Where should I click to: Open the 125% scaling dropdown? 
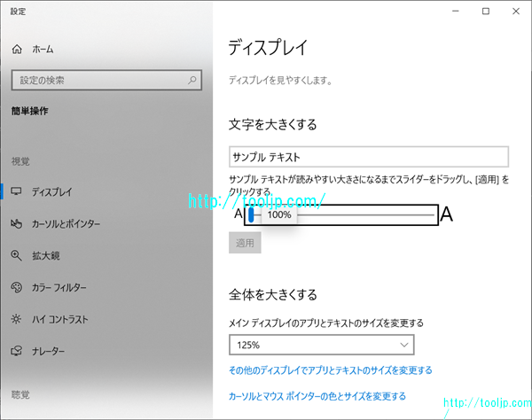(322, 345)
